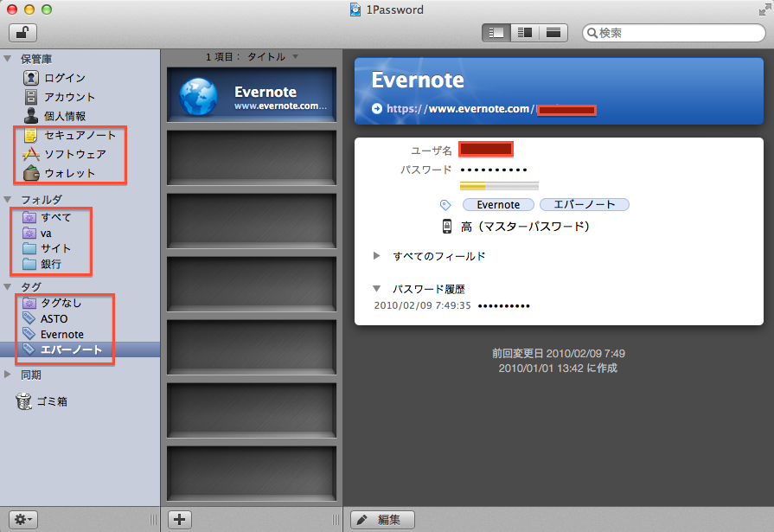Viewport: 774px width, 532px height.
Task: Select the va smart folder
Action: pos(37,234)
